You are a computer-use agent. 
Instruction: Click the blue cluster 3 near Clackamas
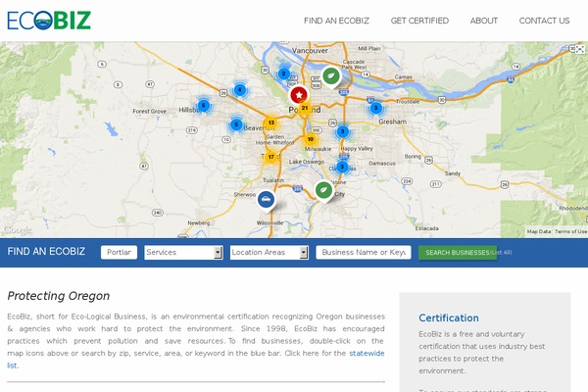(x=342, y=167)
